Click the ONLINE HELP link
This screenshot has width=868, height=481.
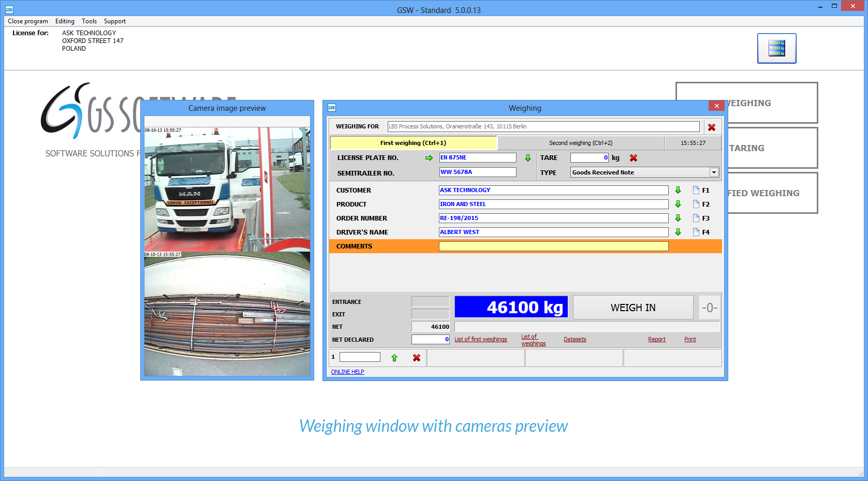click(347, 372)
